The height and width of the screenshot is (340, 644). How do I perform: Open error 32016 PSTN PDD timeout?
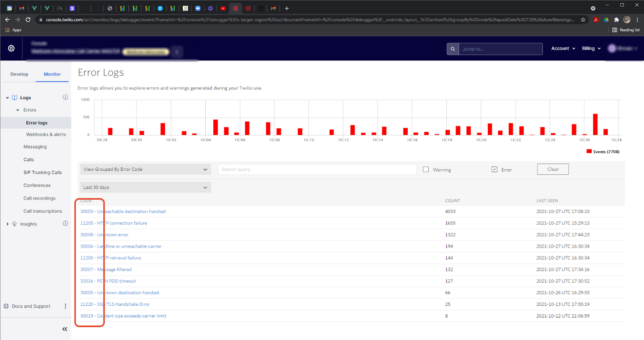108,281
